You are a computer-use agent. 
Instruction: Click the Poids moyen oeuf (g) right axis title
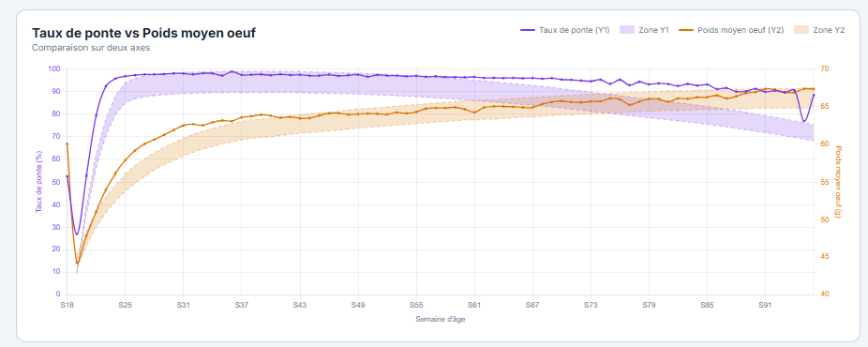pos(839,182)
